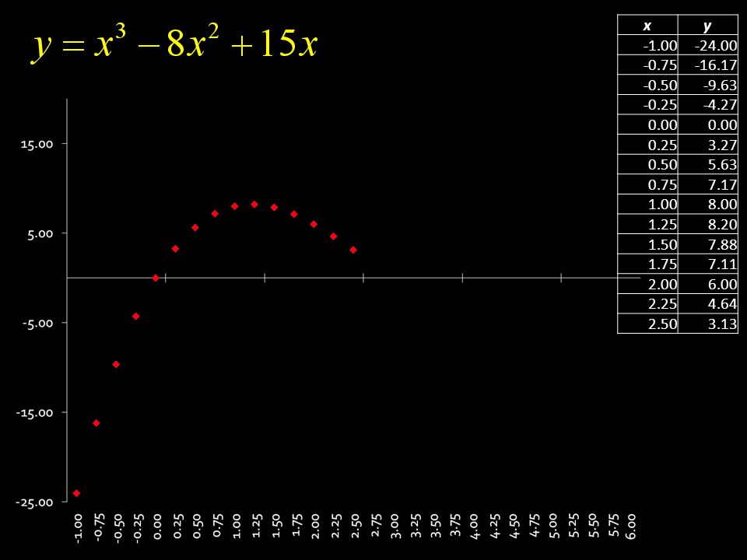
Task: Click horizontal axis label 6.00
Action: 631,527
